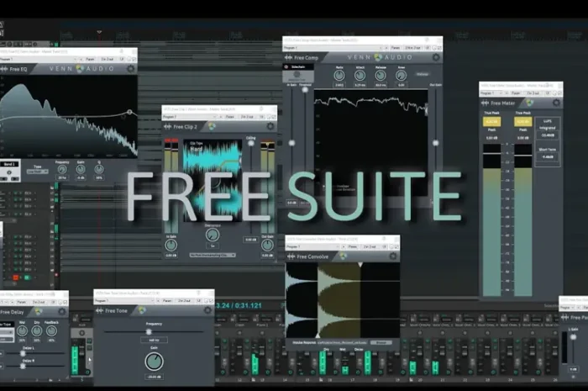Click the Ceiling slider in Free Clip 2
Image resolution: width=588 pixels, height=391 pixels.
click(250, 141)
